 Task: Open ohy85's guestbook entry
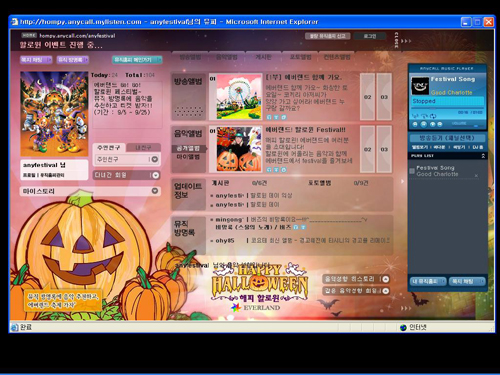[300, 240]
